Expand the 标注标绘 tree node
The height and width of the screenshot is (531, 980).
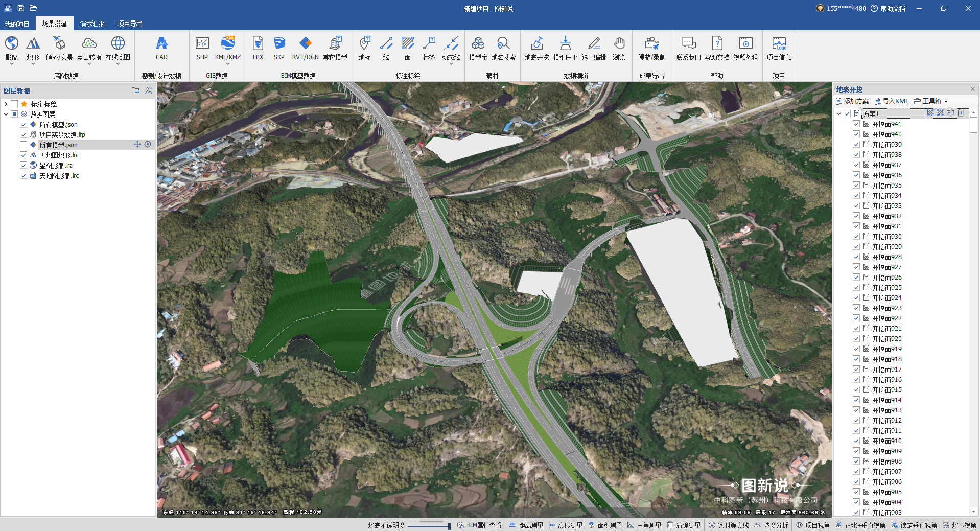(x=6, y=104)
